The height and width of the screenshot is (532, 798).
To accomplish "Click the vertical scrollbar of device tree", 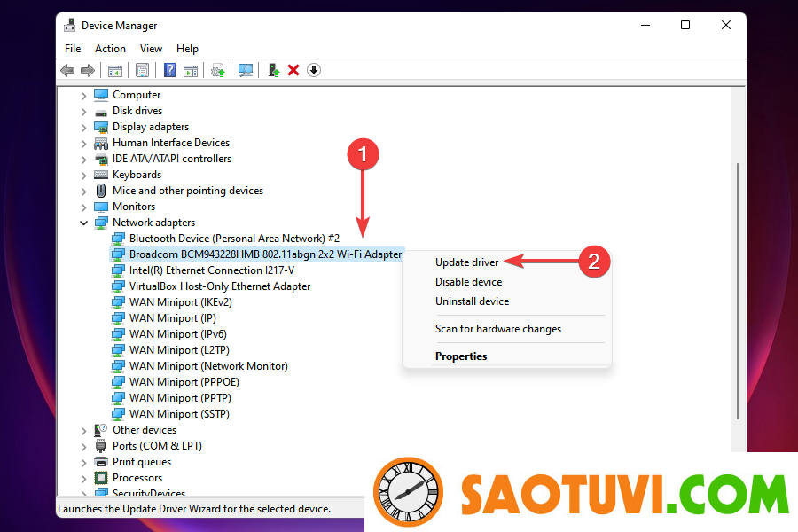I will (738, 293).
